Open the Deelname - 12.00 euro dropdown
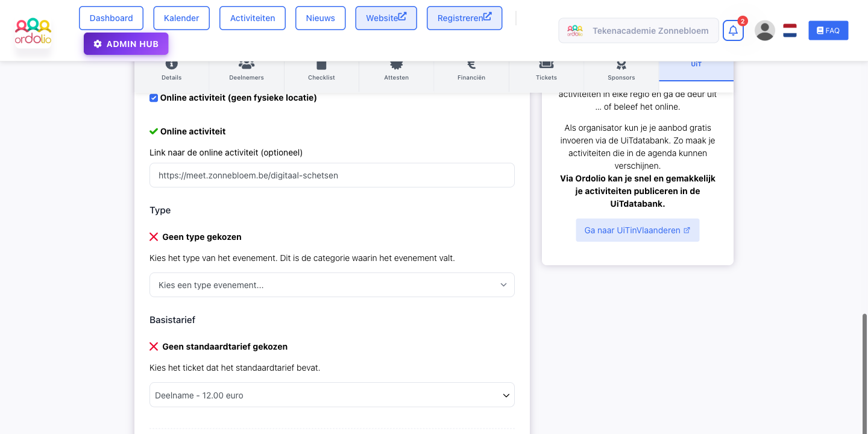This screenshot has height=434, width=868. coord(332,395)
